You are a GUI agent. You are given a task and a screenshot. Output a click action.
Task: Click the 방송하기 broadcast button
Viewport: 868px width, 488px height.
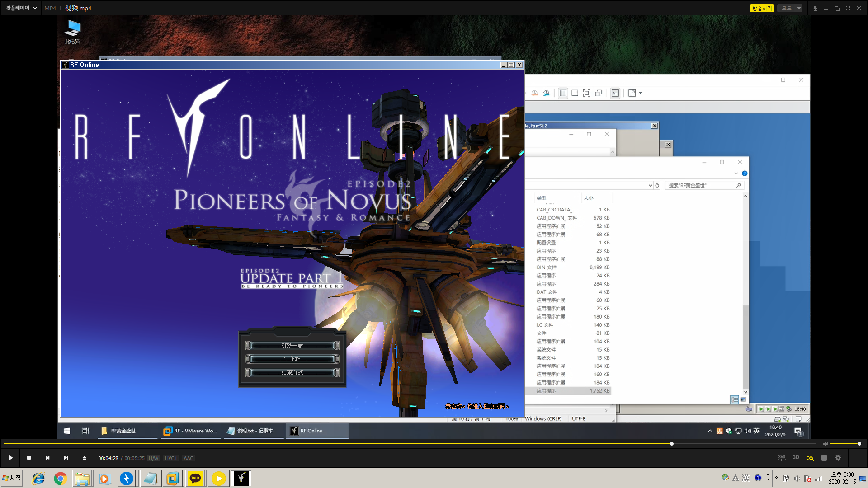tap(762, 8)
